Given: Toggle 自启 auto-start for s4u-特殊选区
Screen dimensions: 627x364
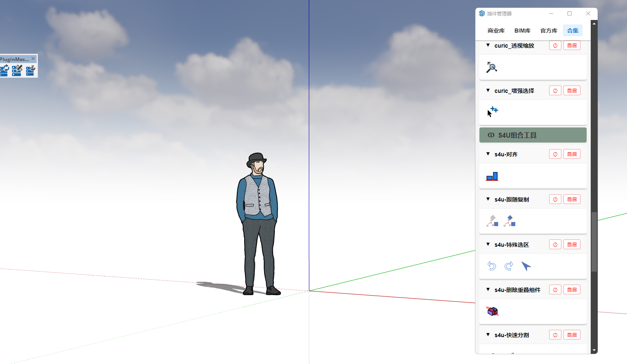Looking at the screenshot, I should pos(572,245).
